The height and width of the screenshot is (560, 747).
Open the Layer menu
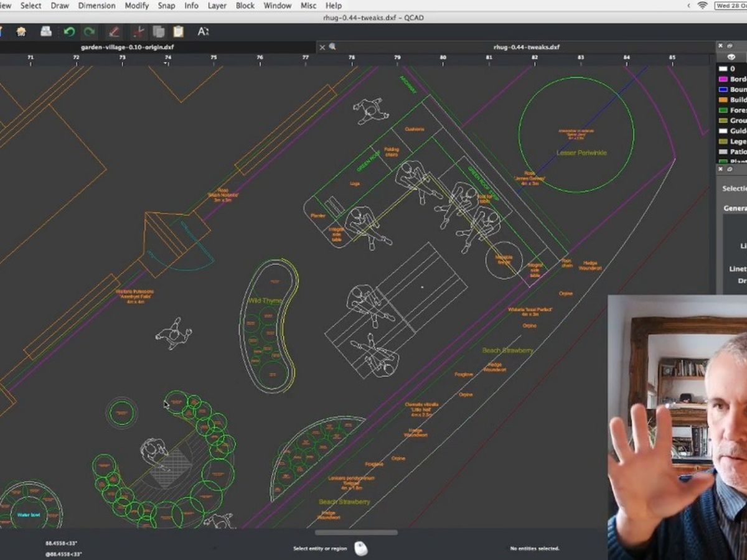pos(217,6)
